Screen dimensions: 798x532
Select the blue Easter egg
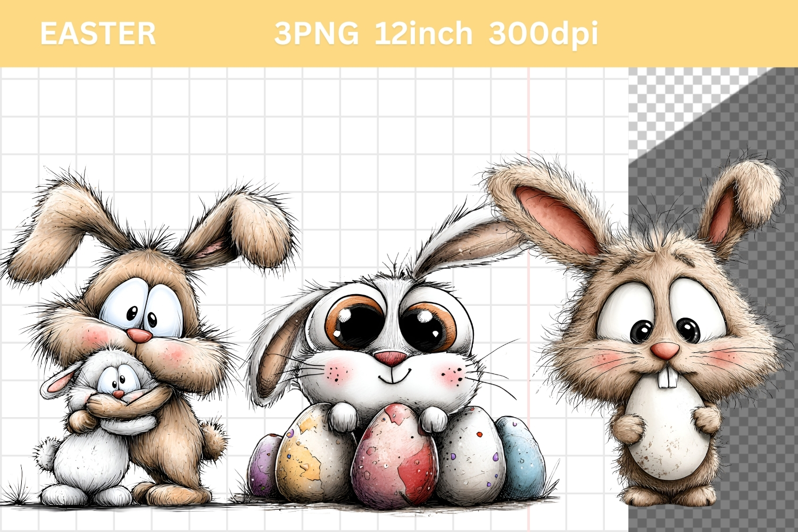pos(521,455)
